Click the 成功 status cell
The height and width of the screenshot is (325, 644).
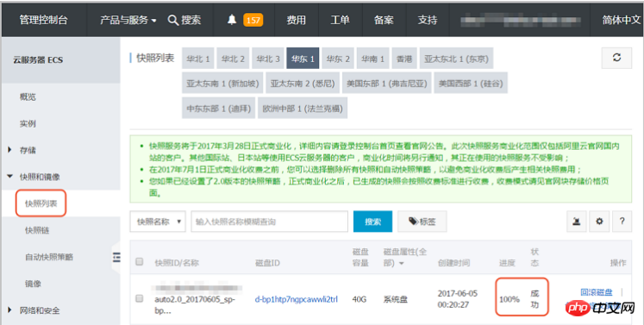coord(535,299)
